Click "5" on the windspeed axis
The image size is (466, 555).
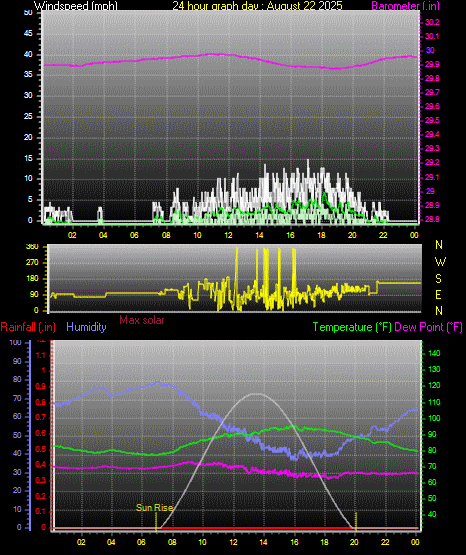click(x=30, y=200)
